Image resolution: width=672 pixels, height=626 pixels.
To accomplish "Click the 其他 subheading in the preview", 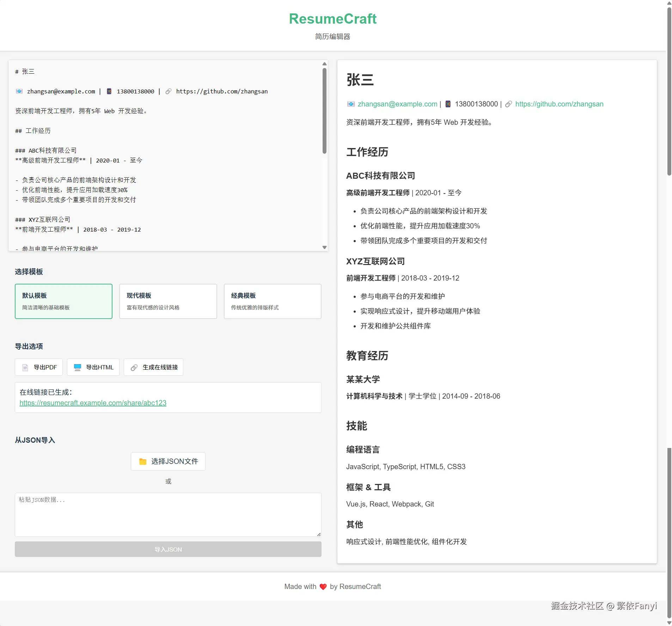I will point(355,525).
